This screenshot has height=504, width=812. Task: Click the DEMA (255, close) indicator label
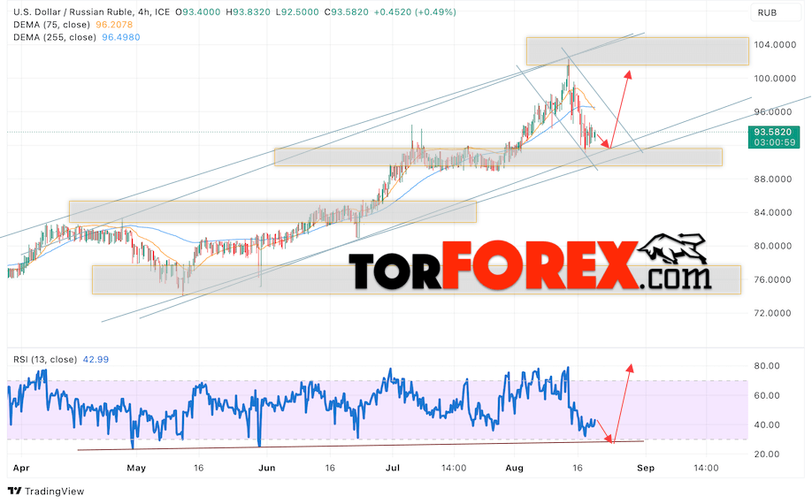pyautogui.click(x=55, y=37)
